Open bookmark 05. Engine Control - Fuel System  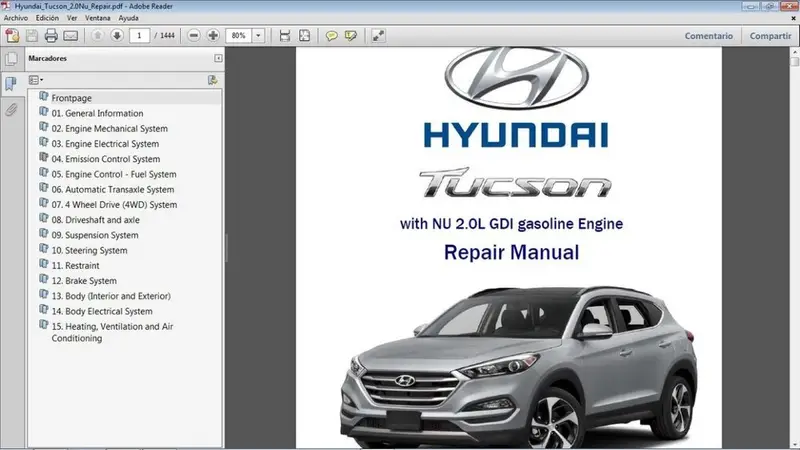114,174
